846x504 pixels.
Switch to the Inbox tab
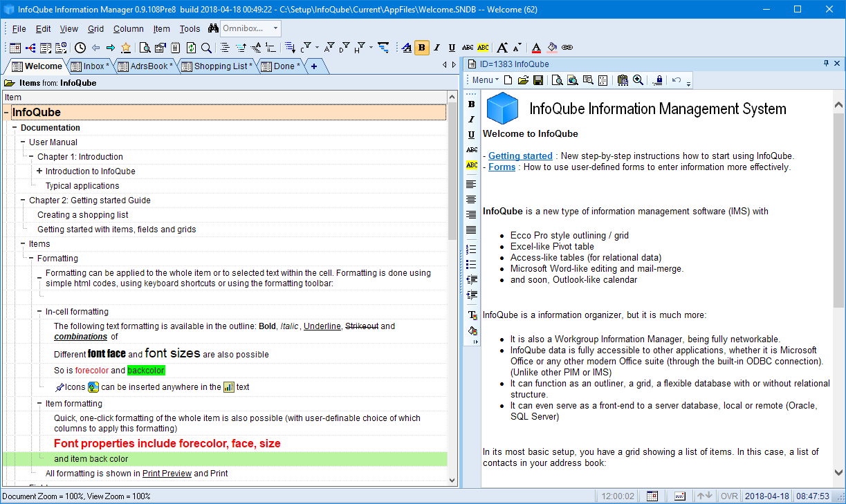click(91, 66)
